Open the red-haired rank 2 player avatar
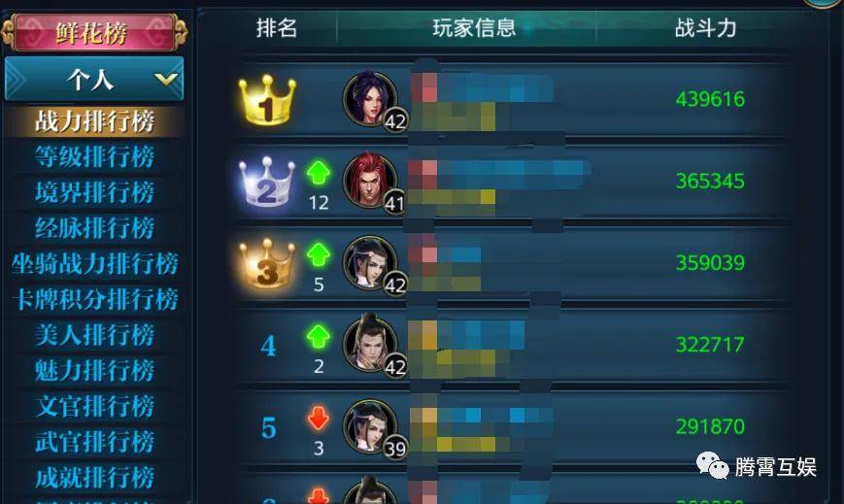The height and width of the screenshot is (504, 844). point(370,181)
